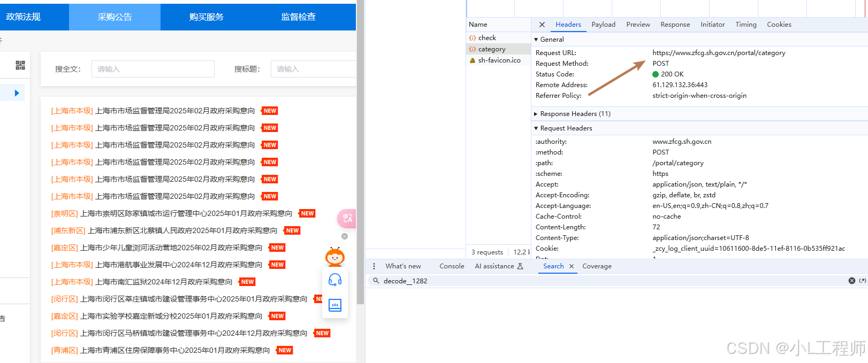Toggle regular expression search option

(863, 281)
